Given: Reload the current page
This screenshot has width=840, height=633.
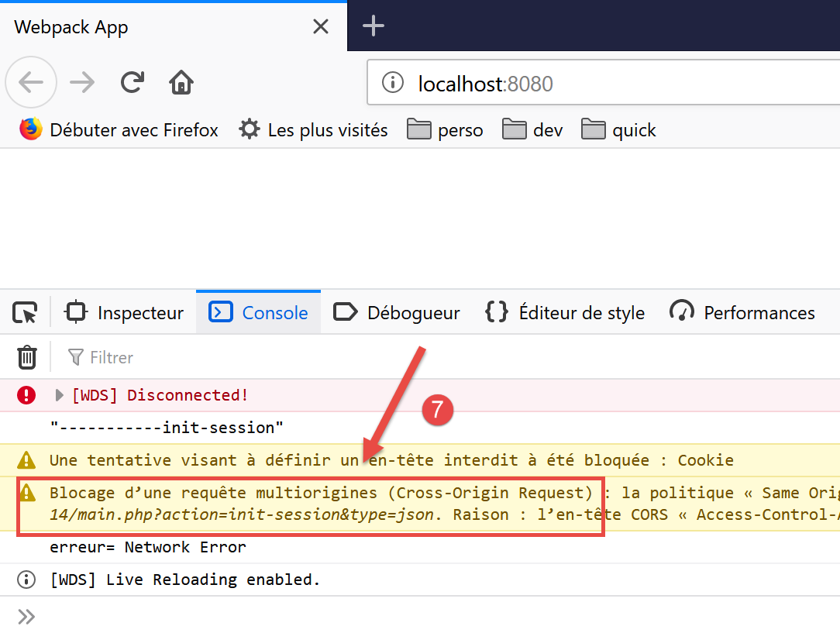Looking at the screenshot, I should (133, 82).
